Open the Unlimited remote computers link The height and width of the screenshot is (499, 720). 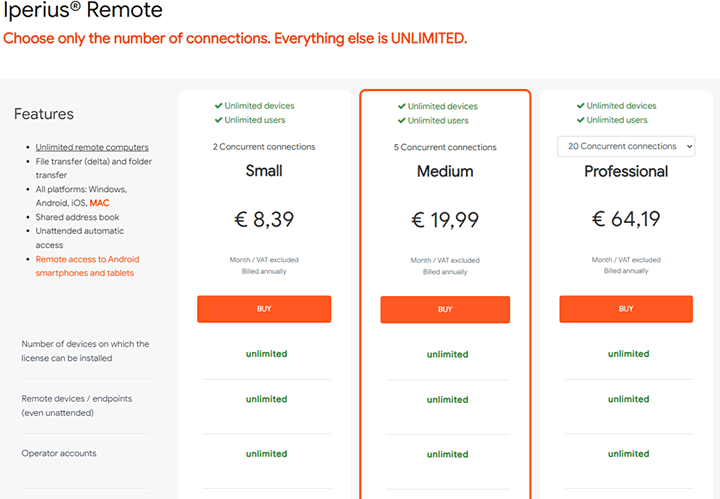pos(92,147)
